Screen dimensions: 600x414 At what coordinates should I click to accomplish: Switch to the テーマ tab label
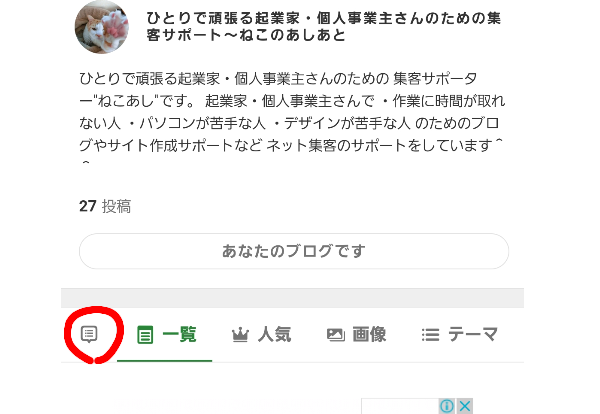pos(473,335)
